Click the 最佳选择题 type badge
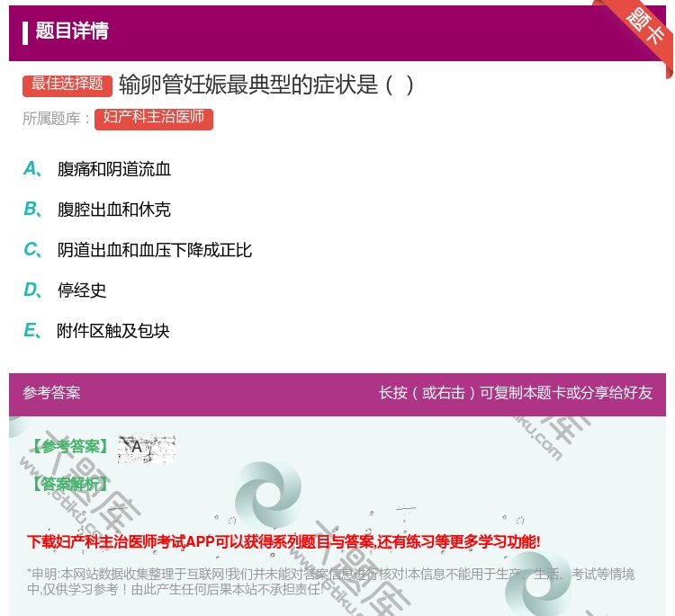675x616 pixels. (67, 85)
